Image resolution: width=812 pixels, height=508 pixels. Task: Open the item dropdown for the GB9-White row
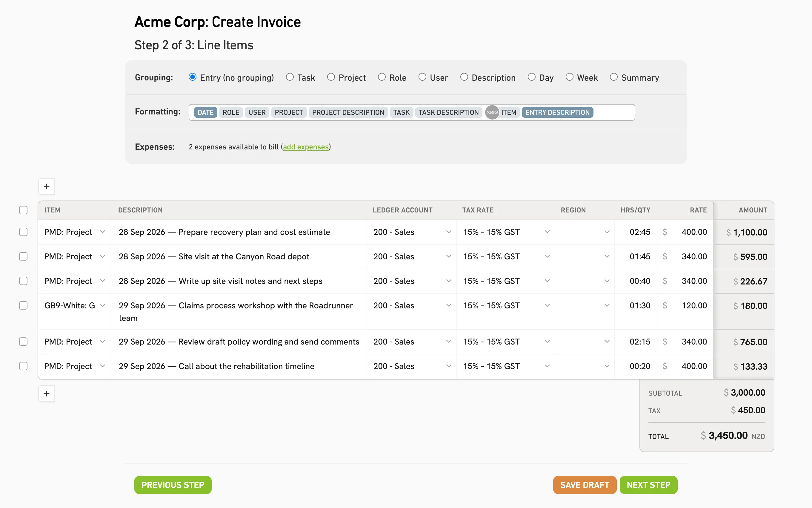pos(103,306)
